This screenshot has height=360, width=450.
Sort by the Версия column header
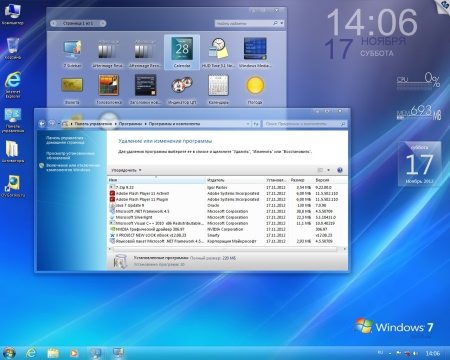(329, 180)
